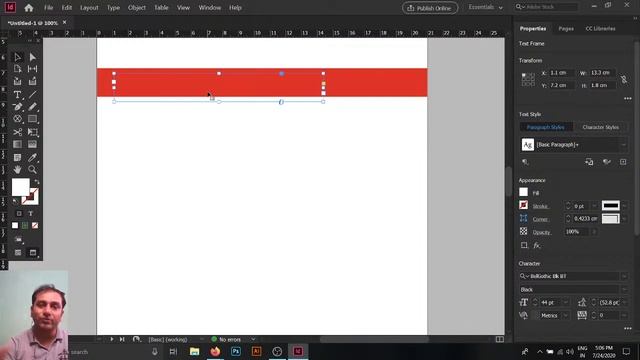Viewport: 640px width, 360px height.
Task: Toggle Formatting affects text
Action: (31, 213)
